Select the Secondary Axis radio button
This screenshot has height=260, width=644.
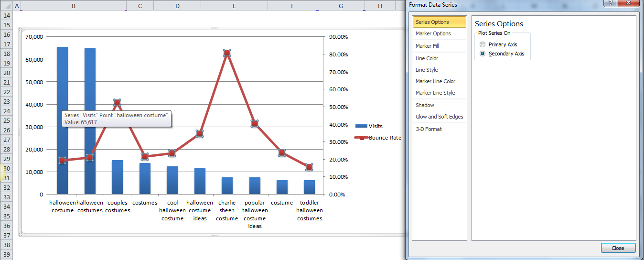click(483, 54)
